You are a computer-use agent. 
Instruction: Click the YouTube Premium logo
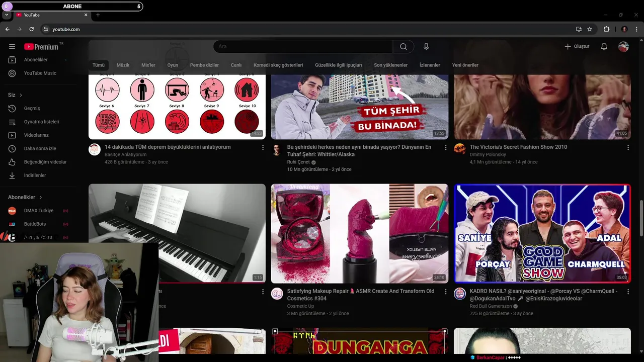tap(41, 47)
